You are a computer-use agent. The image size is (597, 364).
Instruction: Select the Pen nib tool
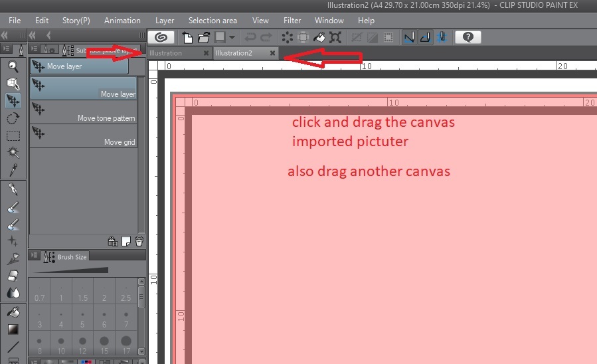point(13,189)
